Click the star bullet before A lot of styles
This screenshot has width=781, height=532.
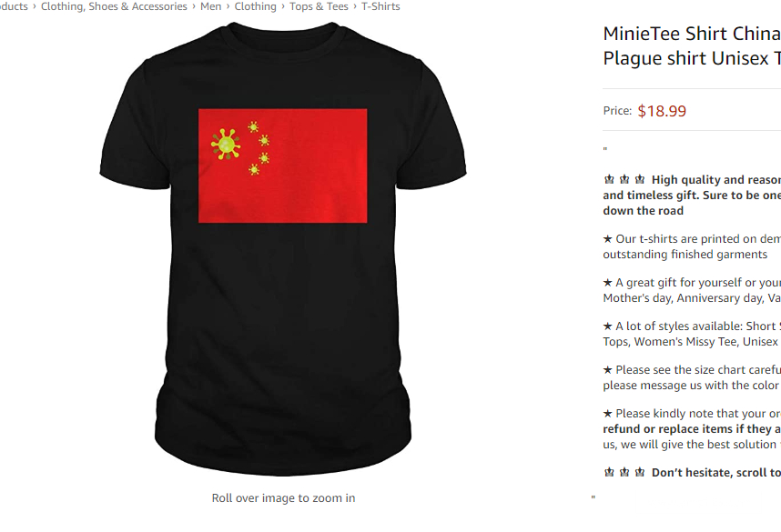pos(608,326)
